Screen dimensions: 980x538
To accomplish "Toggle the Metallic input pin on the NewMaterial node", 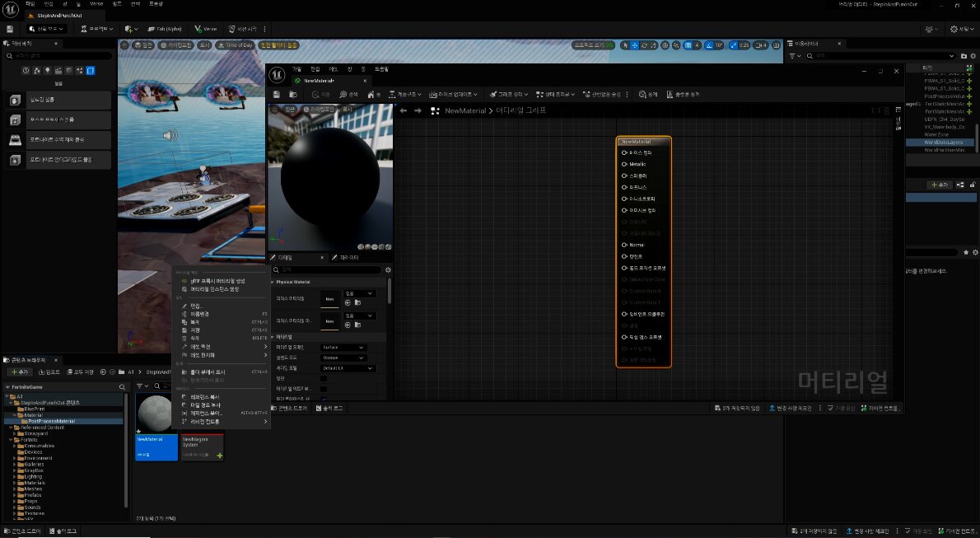I will coord(625,164).
